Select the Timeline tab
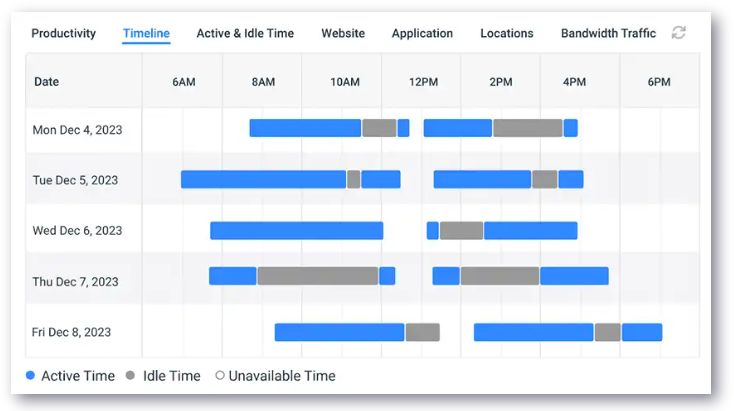 pos(146,33)
